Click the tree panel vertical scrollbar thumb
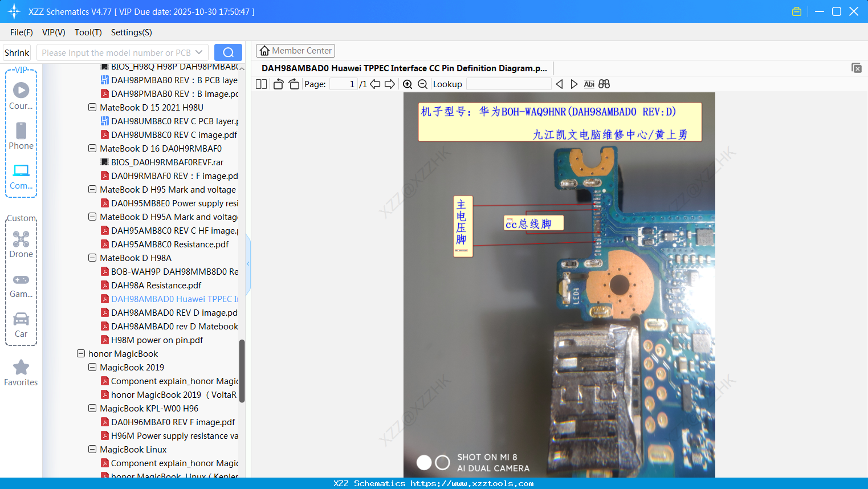The width and height of the screenshot is (868, 489). [x=242, y=371]
